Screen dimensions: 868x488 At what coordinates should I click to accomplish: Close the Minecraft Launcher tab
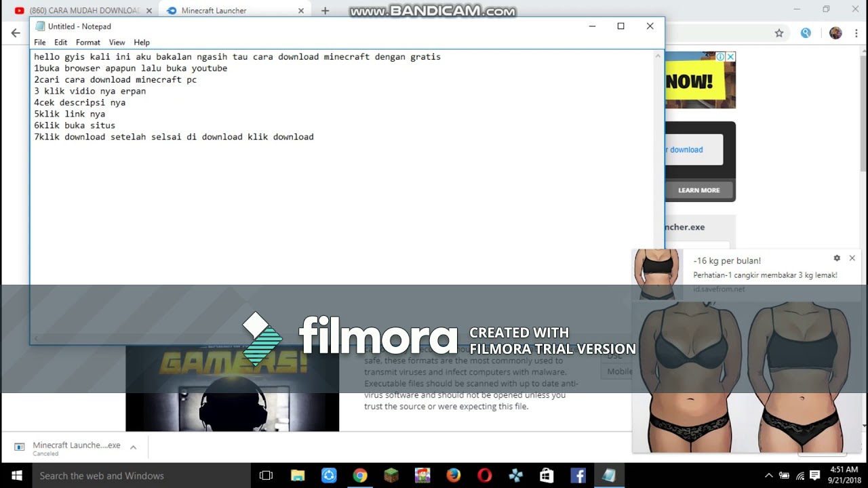click(301, 11)
